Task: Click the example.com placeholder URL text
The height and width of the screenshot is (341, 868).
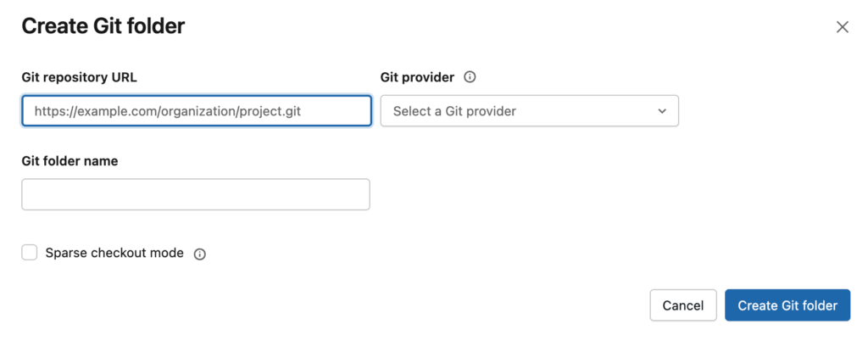Action: tap(167, 111)
